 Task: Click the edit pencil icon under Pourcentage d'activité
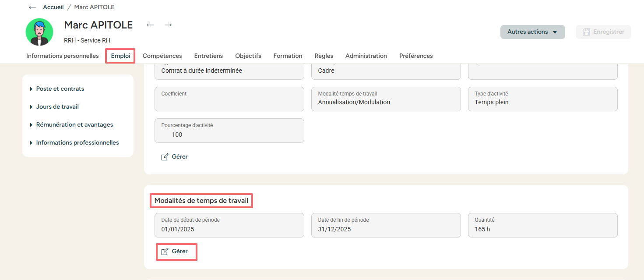coord(165,157)
